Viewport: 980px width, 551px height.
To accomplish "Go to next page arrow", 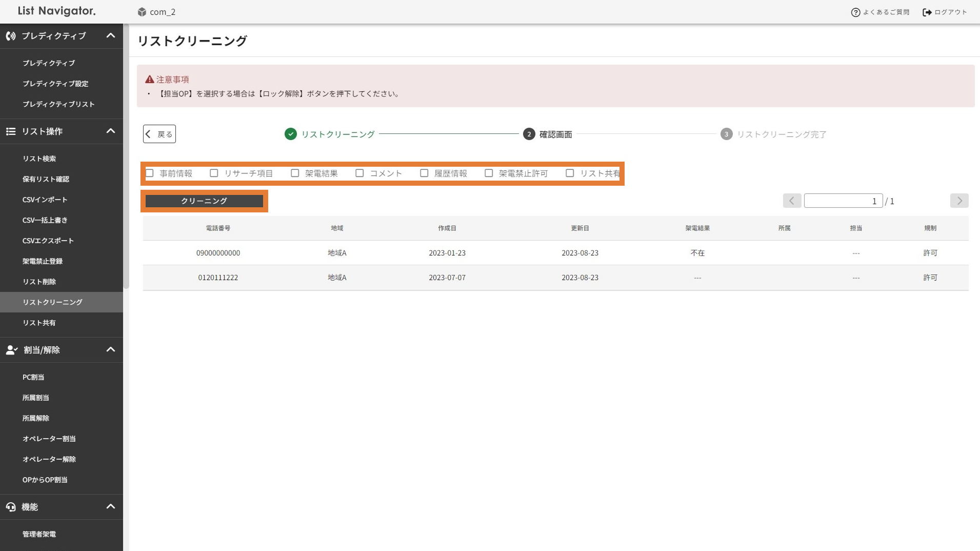I will (x=959, y=201).
